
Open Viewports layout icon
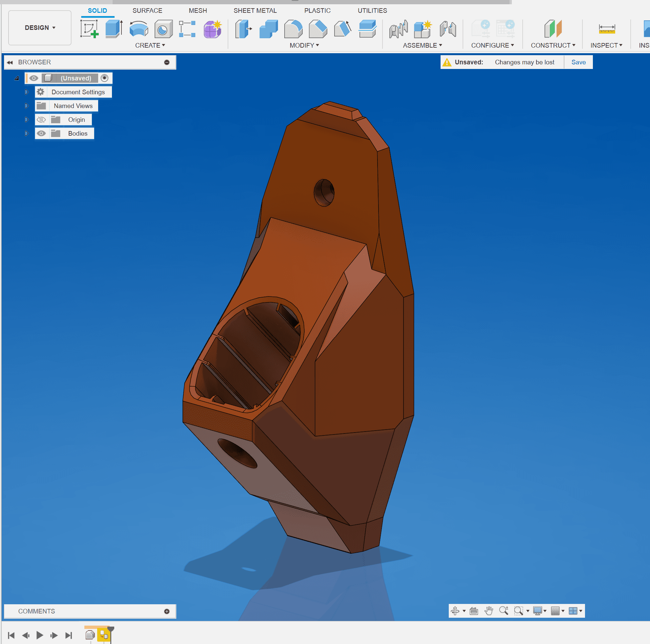pos(573,611)
